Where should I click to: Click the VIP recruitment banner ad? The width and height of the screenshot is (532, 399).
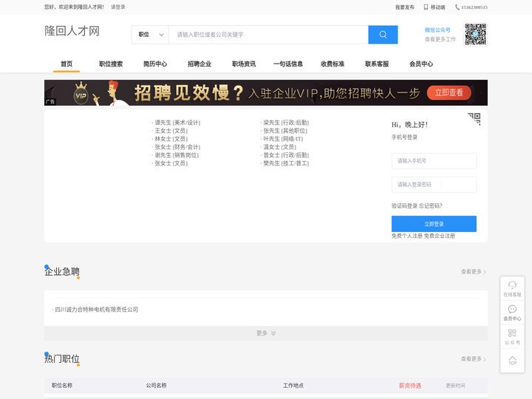point(266,92)
